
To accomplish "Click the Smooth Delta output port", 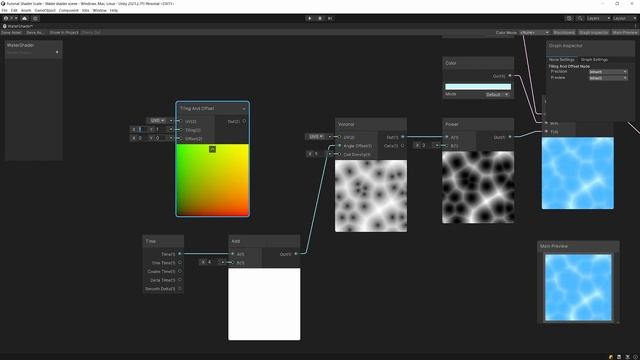I will 180,288.
